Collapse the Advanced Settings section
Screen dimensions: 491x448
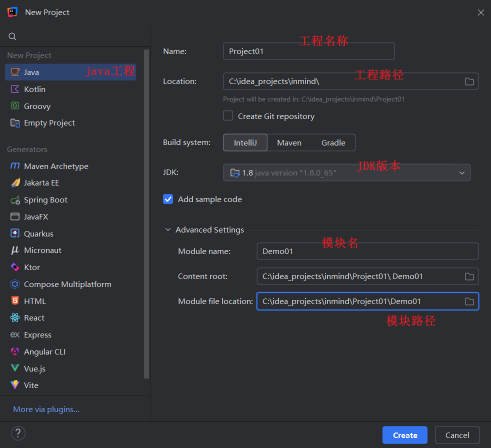pos(168,230)
